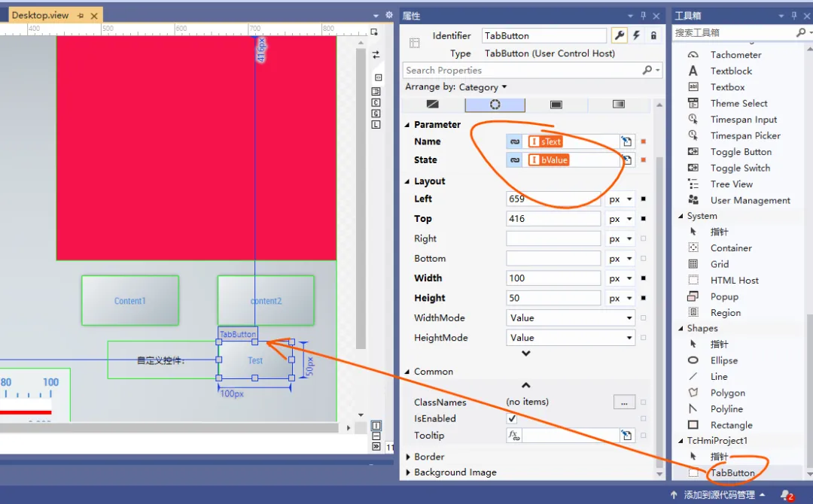Click the orange marker beside Name
This screenshot has width=813, height=504.
click(x=644, y=141)
